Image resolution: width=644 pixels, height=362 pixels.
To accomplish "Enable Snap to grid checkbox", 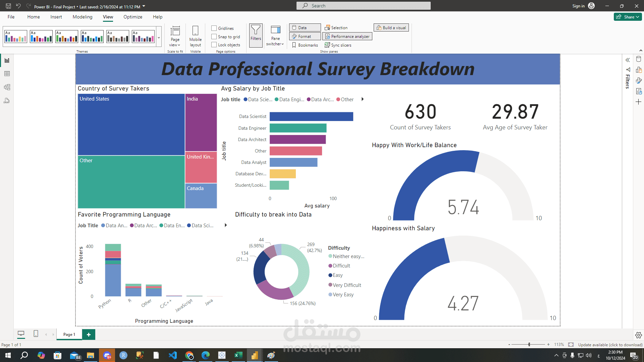I will click(214, 37).
